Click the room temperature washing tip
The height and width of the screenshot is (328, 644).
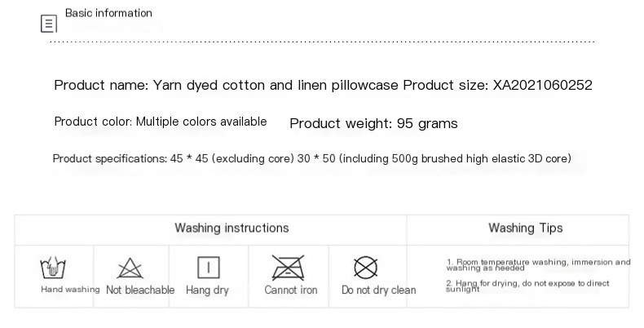click(x=538, y=264)
